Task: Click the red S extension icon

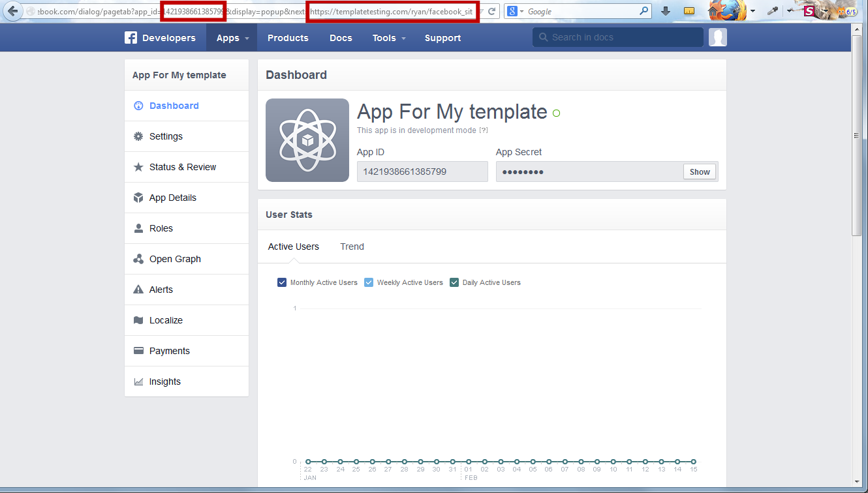Action: click(809, 11)
